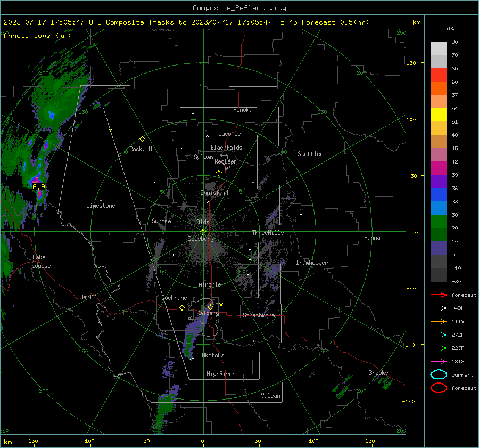This screenshot has height=448, width=479.
Task: Click the yellow diamond marker near RockyMH
Action: (142, 139)
